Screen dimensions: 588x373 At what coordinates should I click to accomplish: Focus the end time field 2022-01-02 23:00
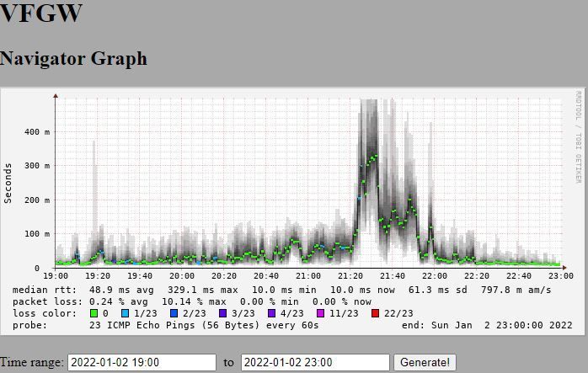point(315,363)
